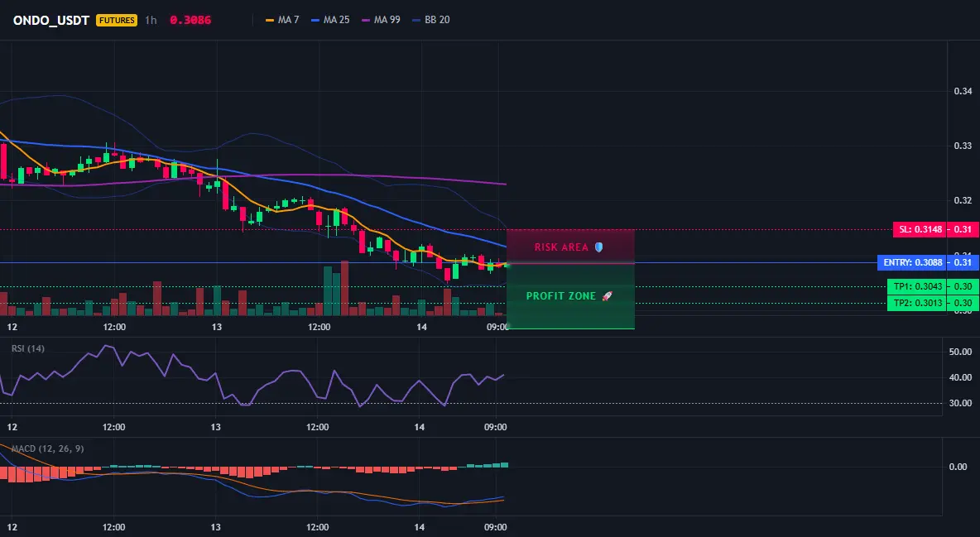Click the blue 0.31 tag beside ENTRY

(963, 262)
